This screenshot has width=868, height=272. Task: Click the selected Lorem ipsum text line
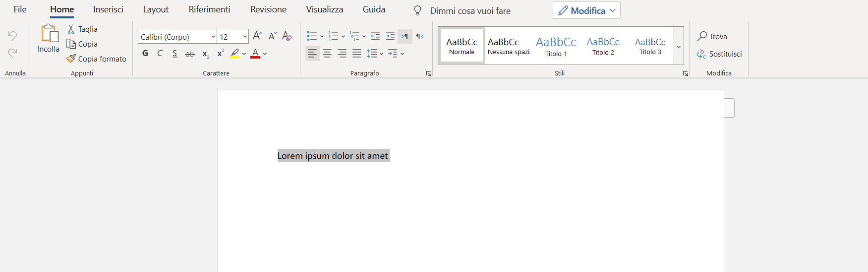click(x=333, y=156)
